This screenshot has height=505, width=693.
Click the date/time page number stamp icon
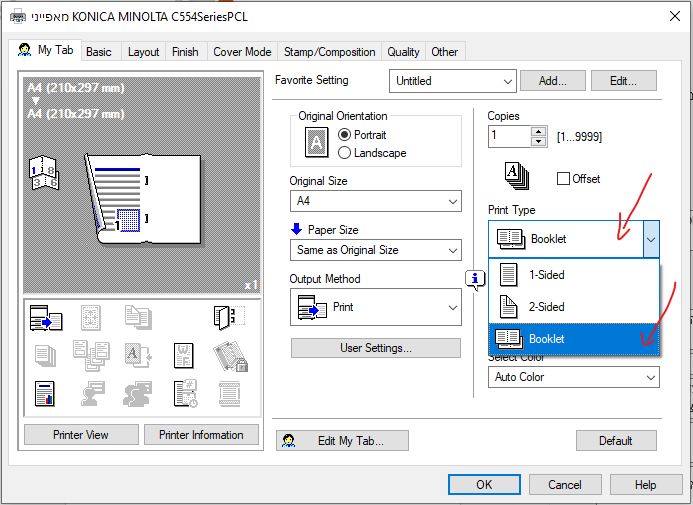(x=186, y=393)
